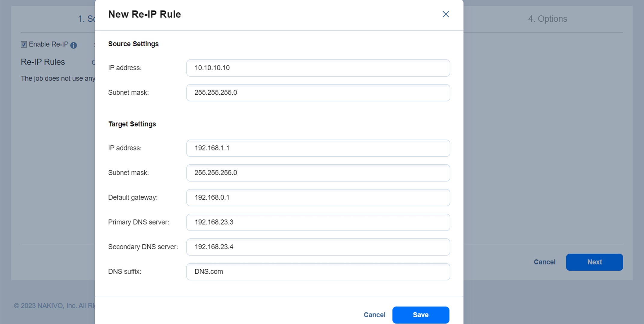This screenshot has height=324, width=644.
Task: Select the Secondary DNS server field
Action: click(318, 247)
